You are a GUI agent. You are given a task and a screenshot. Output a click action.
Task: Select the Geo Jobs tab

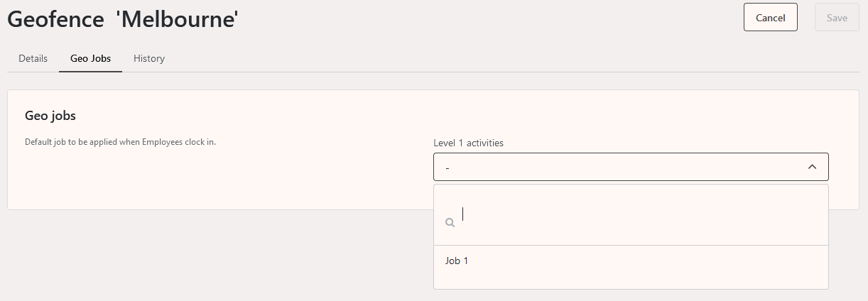pyautogui.click(x=90, y=58)
